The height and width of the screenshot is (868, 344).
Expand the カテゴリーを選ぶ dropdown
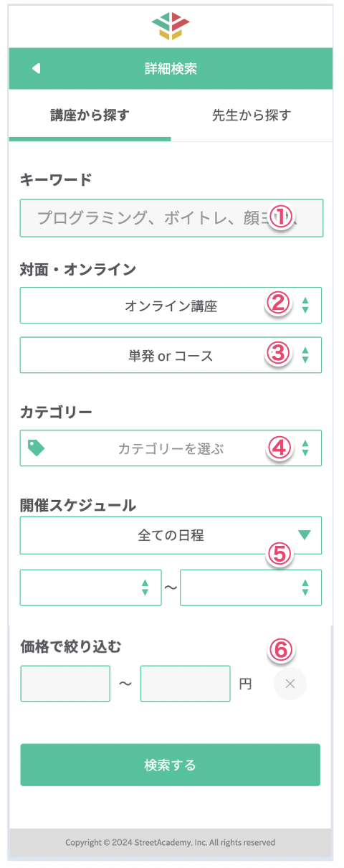click(171, 448)
